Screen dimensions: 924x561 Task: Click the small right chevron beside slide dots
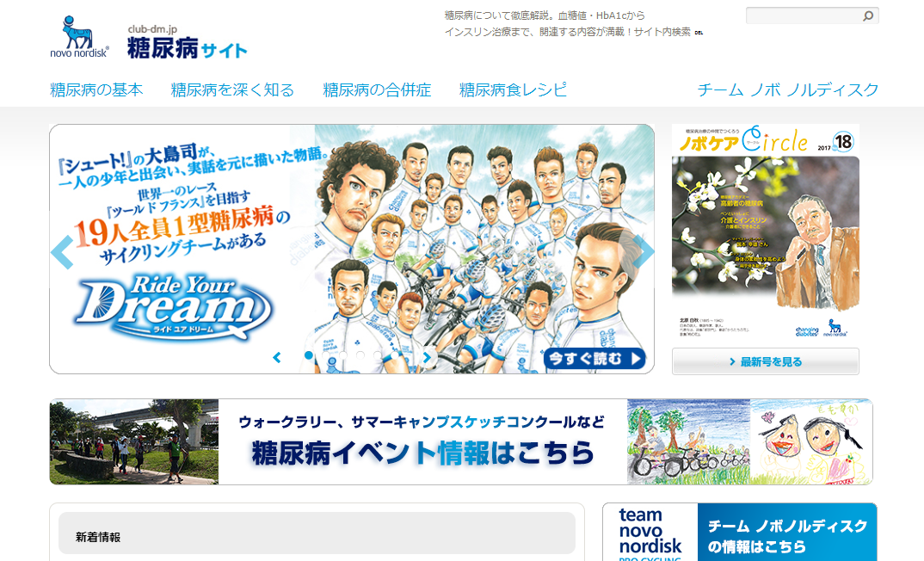428,357
